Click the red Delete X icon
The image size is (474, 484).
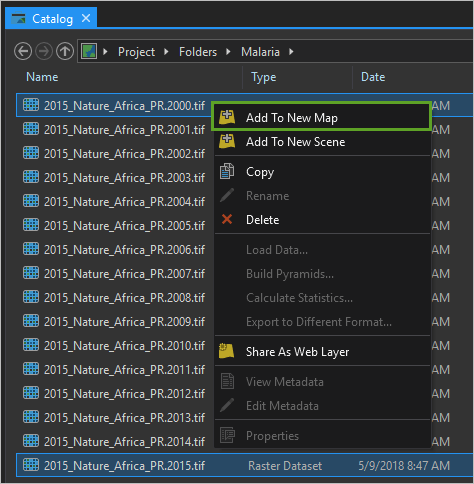(x=227, y=219)
